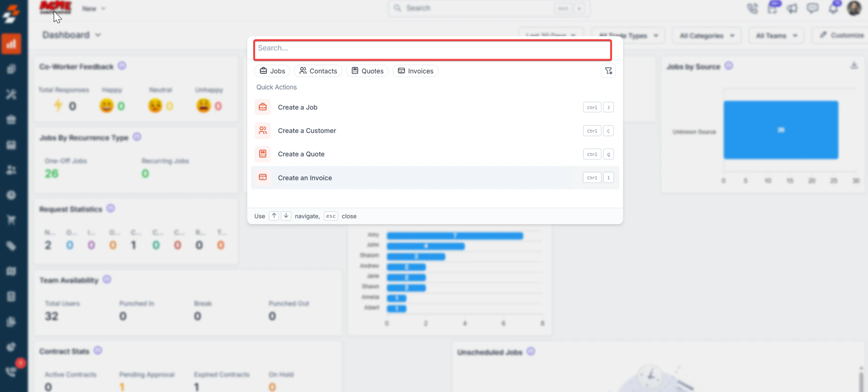Image resolution: width=868 pixels, height=392 pixels.
Task: Click the up arrow navigate key
Action: pos(274,216)
